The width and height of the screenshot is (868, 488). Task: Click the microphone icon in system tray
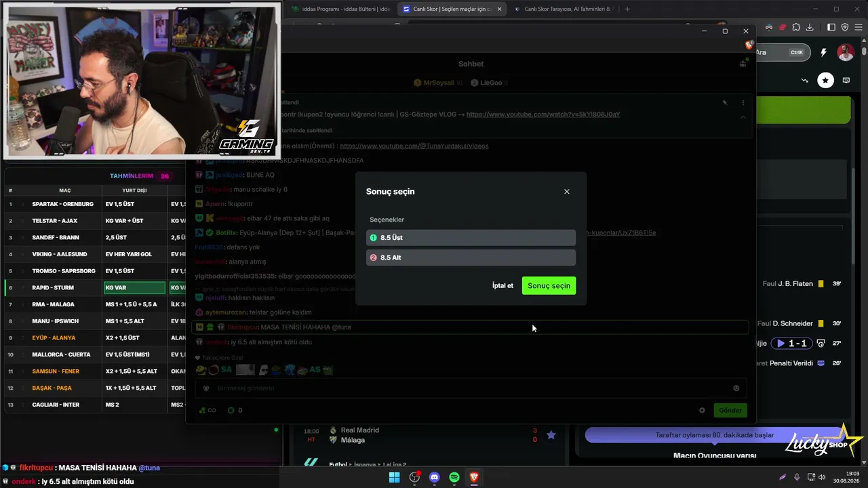(797, 477)
